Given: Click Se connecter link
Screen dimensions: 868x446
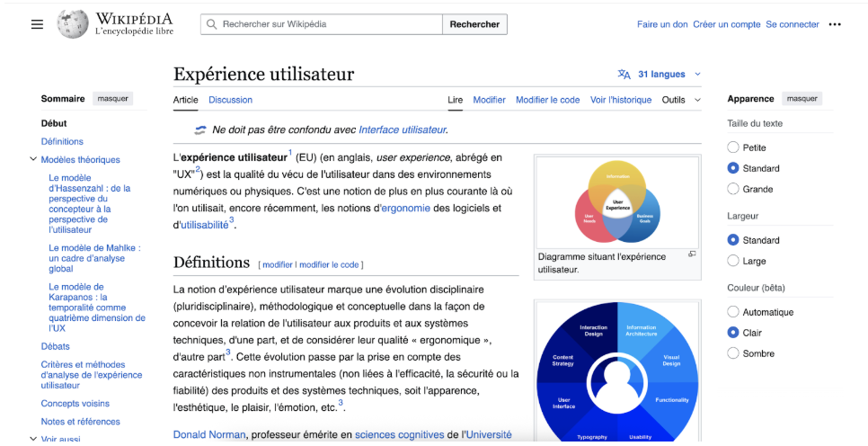Looking at the screenshot, I should [x=793, y=24].
